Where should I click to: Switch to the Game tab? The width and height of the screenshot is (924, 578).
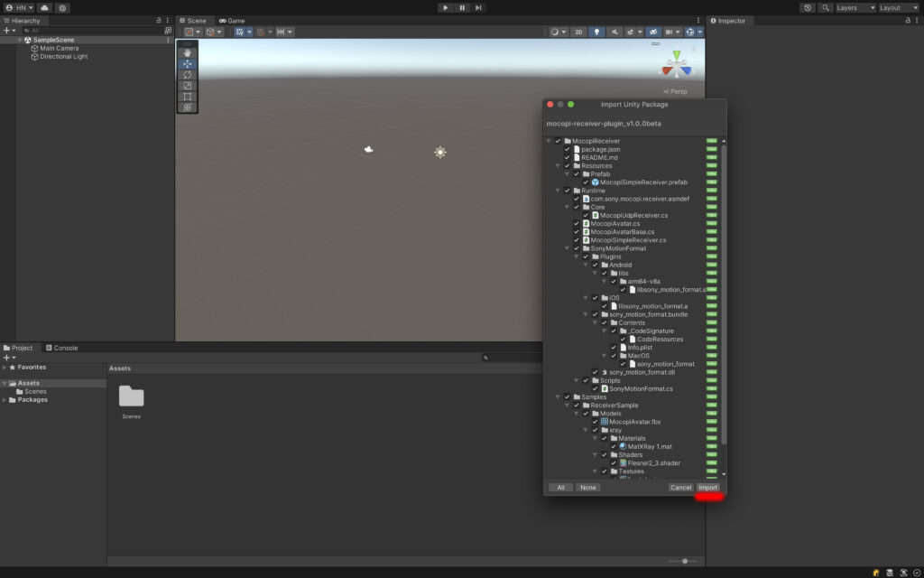(x=232, y=20)
